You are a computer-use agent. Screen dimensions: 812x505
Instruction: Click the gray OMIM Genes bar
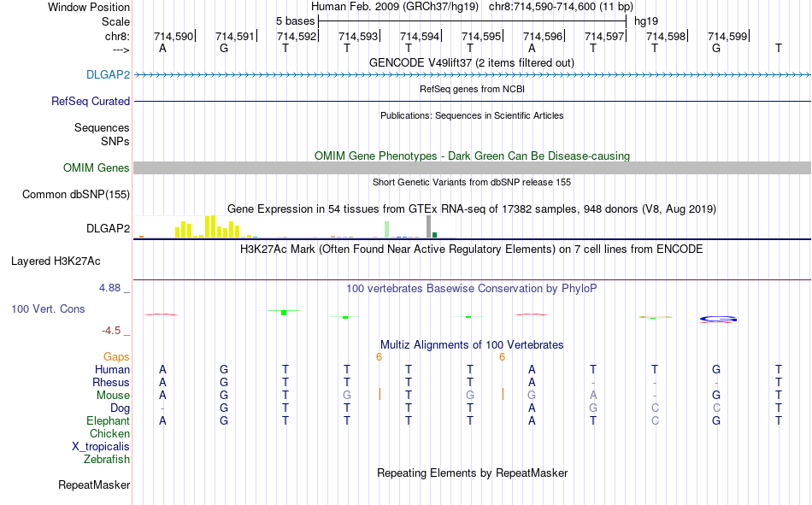tap(473, 167)
